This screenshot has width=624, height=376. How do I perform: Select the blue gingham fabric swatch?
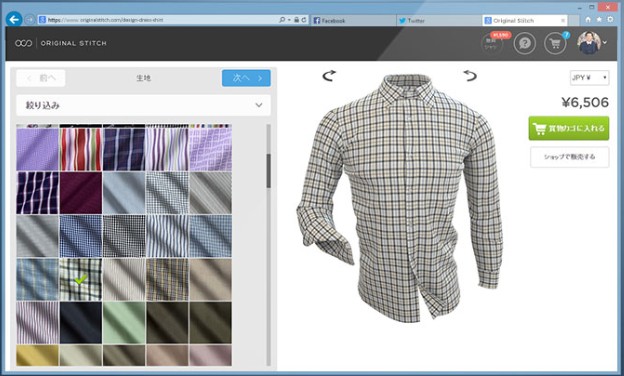click(x=81, y=236)
